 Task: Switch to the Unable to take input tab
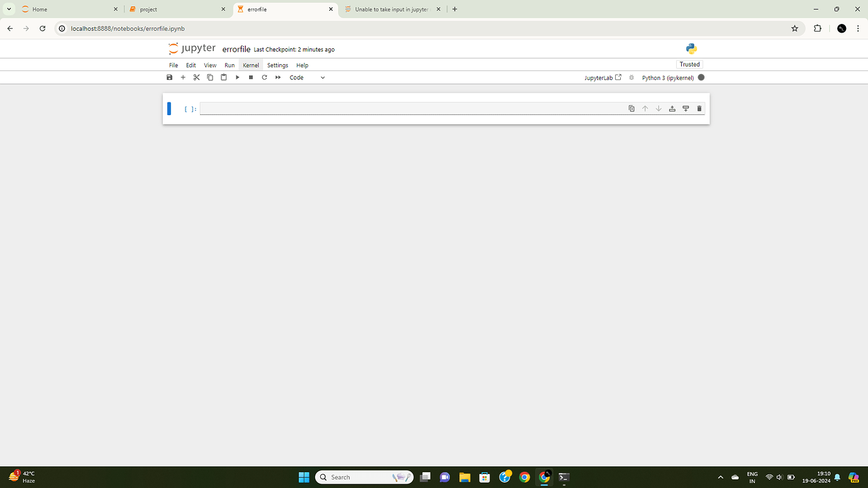click(x=393, y=9)
